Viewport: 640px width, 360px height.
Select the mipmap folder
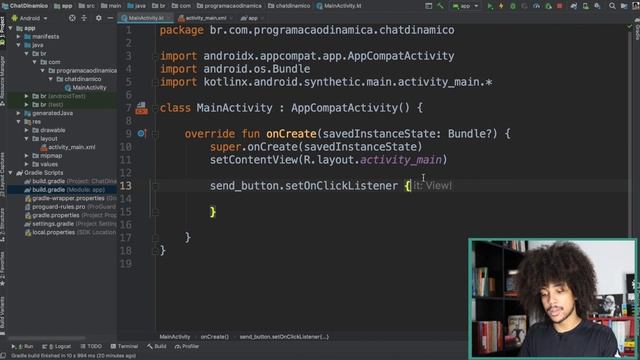47,156
